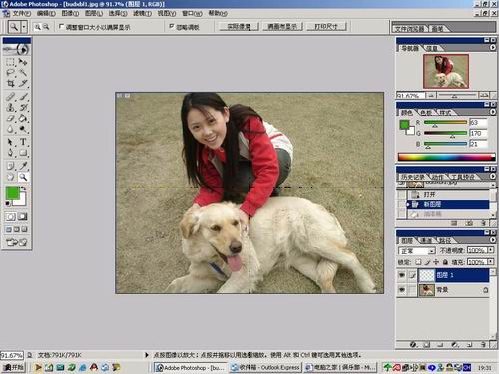Select the Type tool (T)
This screenshot has height=374, width=499.
23,142
